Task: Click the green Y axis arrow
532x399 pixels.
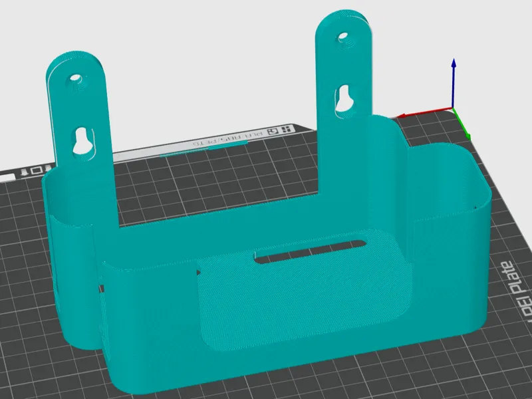Action: (462, 124)
